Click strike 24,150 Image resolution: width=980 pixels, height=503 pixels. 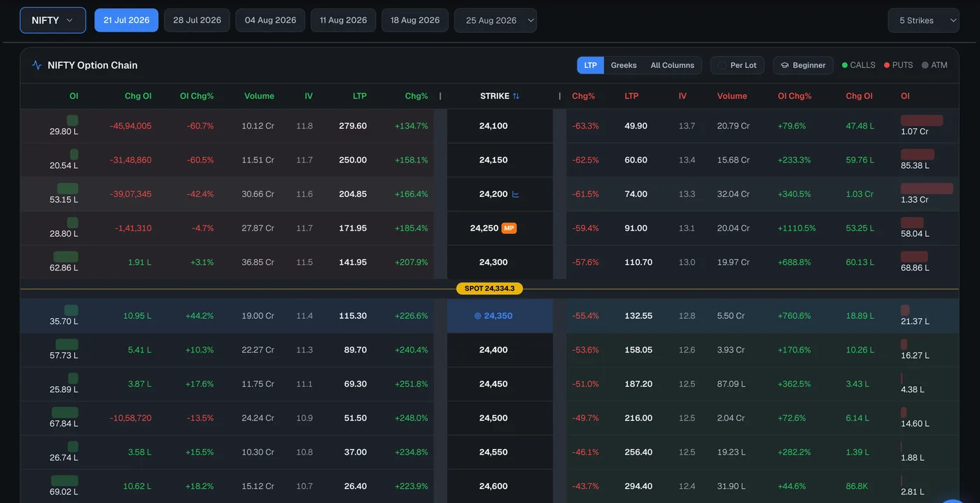pos(493,160)
